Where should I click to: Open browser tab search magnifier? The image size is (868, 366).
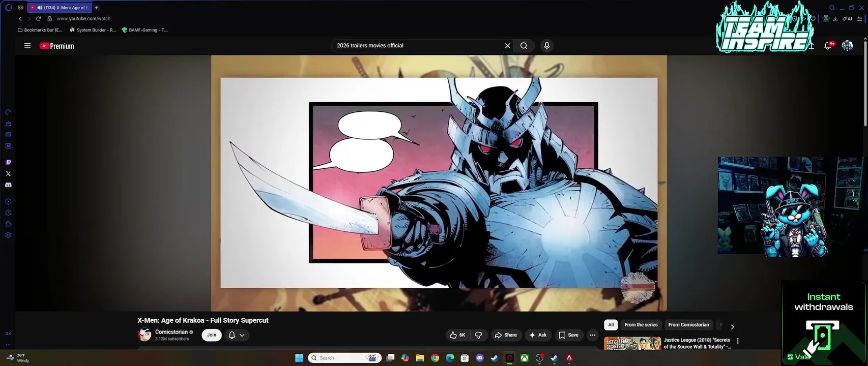(x=832, y=8)
